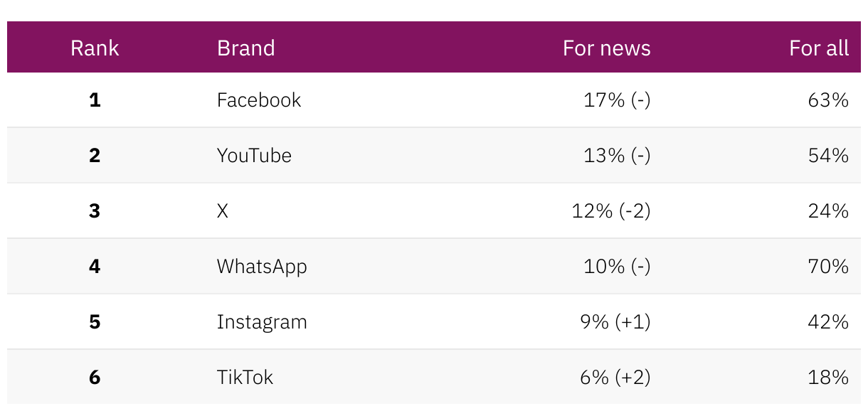Screen dimensions: 868x411
Task: Click TikTok's 18% for all value
Action: (828, 378)
